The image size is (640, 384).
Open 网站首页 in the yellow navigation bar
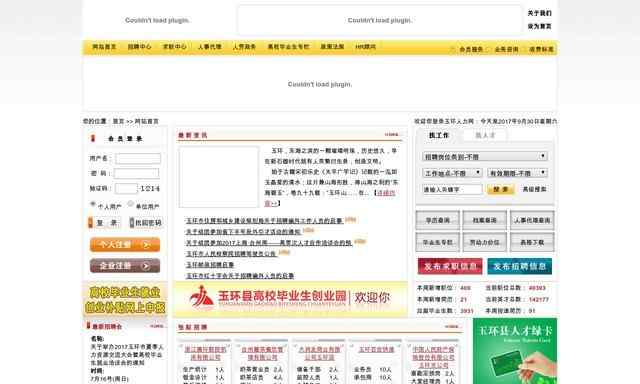[x=104, y=47]
